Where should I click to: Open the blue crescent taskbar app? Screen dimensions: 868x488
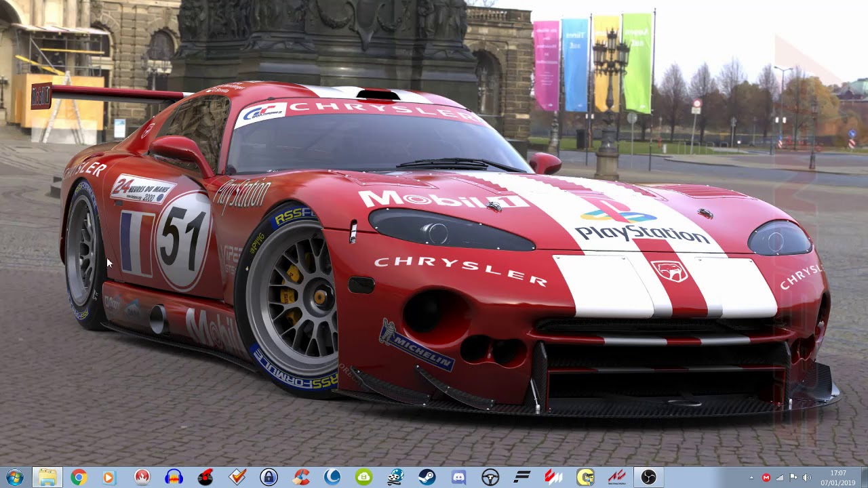click(332, 477)
